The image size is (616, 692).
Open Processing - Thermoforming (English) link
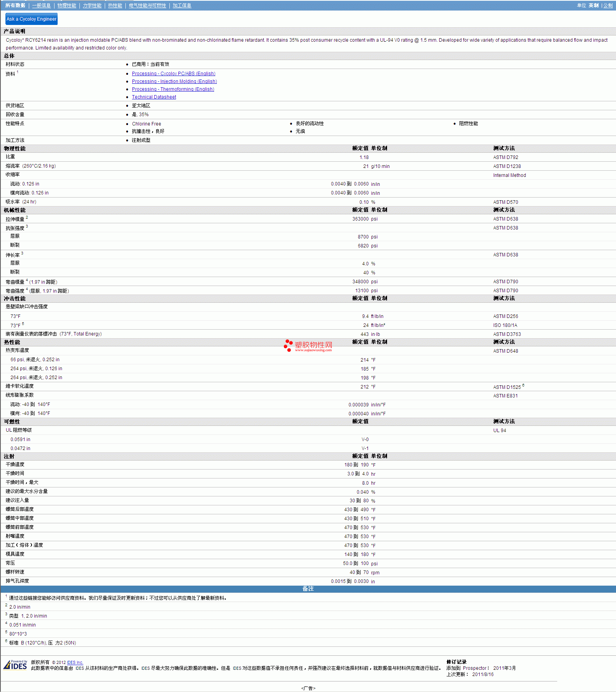(173, 89)
